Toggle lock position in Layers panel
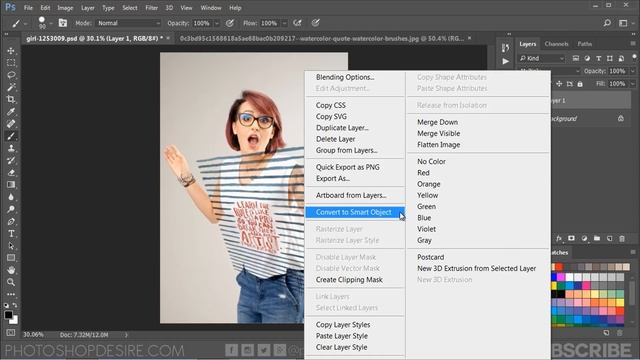Viewport: 640px width, 360px height. (x=559, y=84)
